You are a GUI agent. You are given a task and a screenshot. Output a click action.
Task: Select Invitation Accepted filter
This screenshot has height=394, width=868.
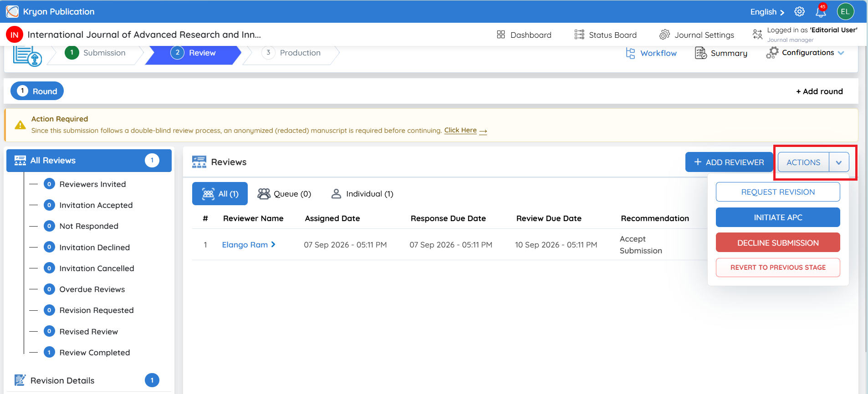96,205
